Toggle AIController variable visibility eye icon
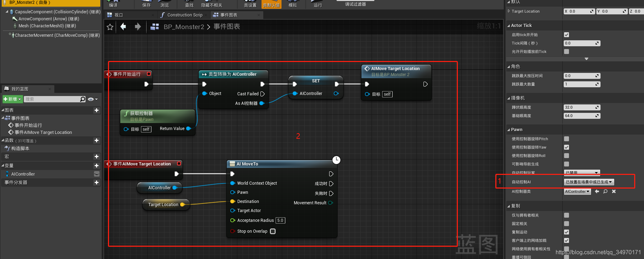644x259 pixels. pos(97,174)
